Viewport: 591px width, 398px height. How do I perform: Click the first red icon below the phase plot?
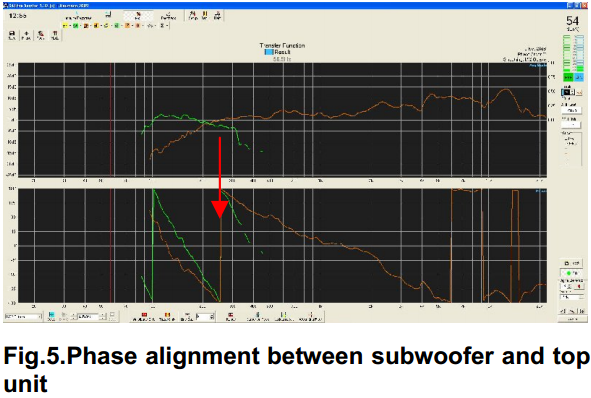coord(144,316)
